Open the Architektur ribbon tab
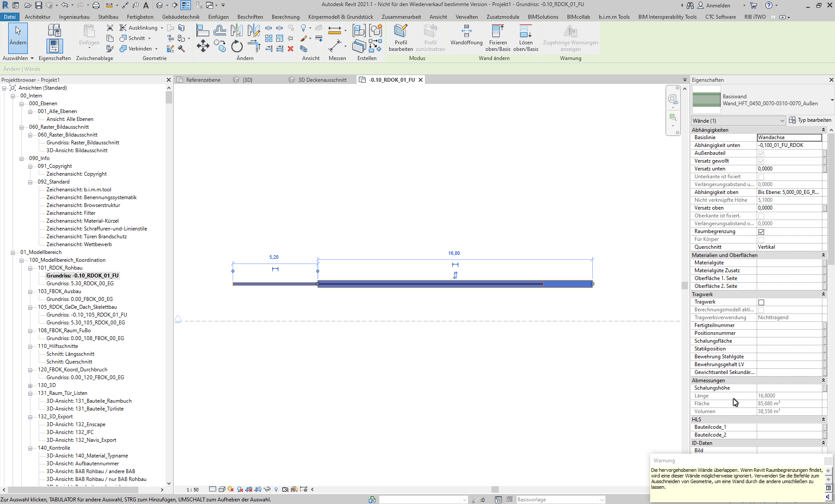Screen dimensions: 835x504 tap(37, 17)
